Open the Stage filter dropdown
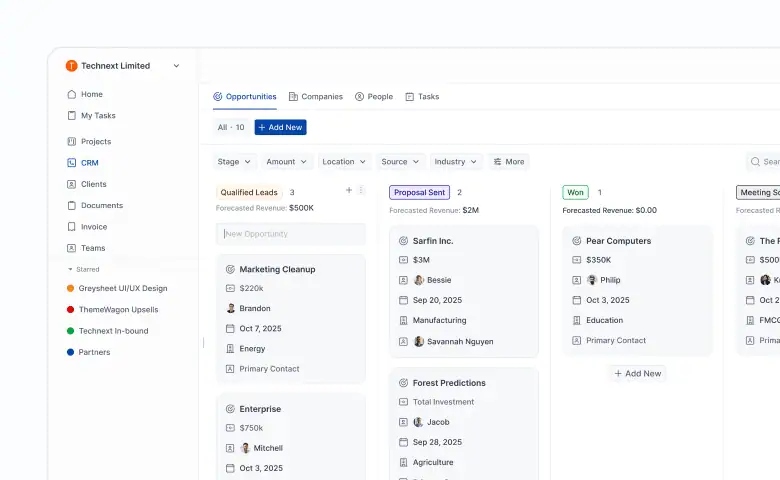 (x=235, y=162)
